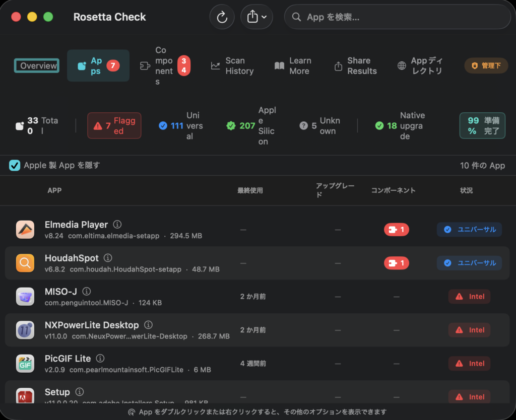Show info for MISO-J
This screenshot has height=420, width=516.
(87, 292)
